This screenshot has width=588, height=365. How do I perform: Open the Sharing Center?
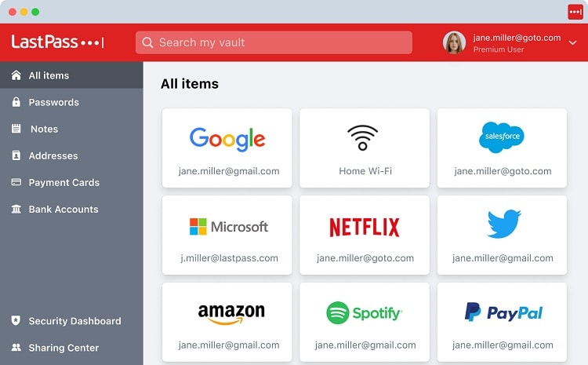71,347
